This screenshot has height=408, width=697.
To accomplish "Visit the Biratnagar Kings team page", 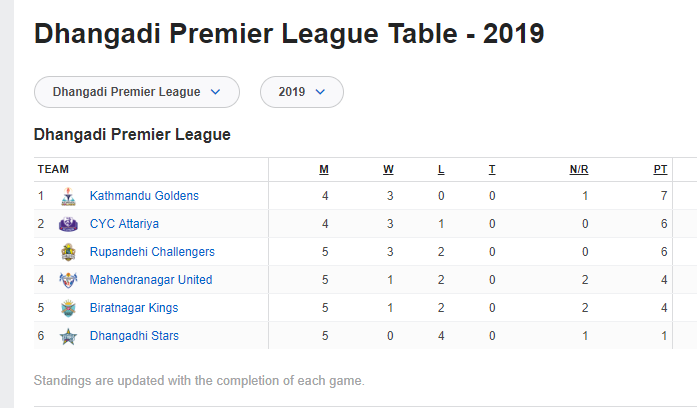I will tap(134, 308).
